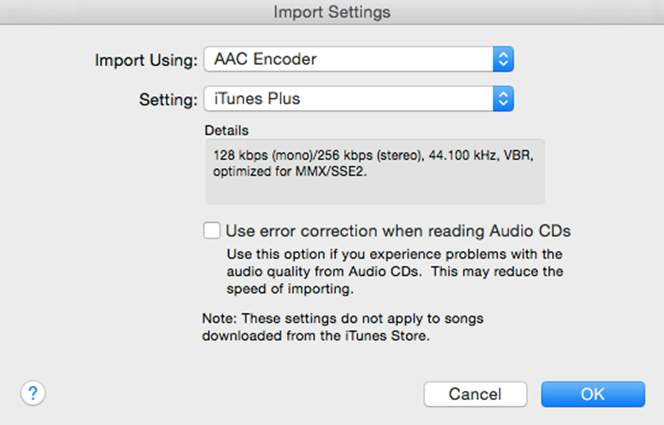Click the 'Import Using:' label
The image size is (664, 425).
tap(146, 60)
